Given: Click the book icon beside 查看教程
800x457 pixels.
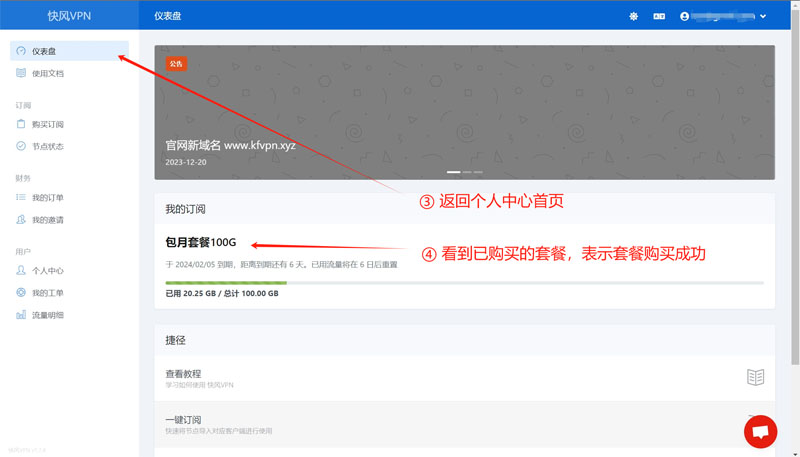Looking at the screenshot, I should (755, 377).
